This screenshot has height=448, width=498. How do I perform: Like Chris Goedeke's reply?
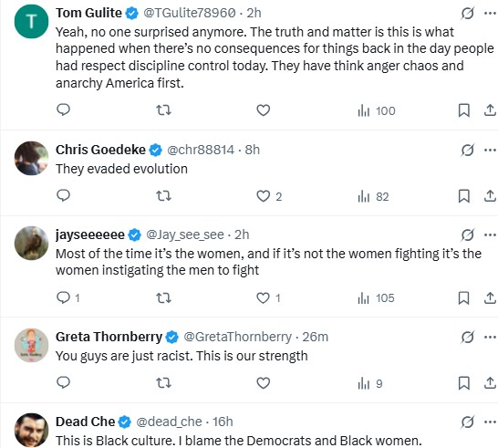pos(263,196)
